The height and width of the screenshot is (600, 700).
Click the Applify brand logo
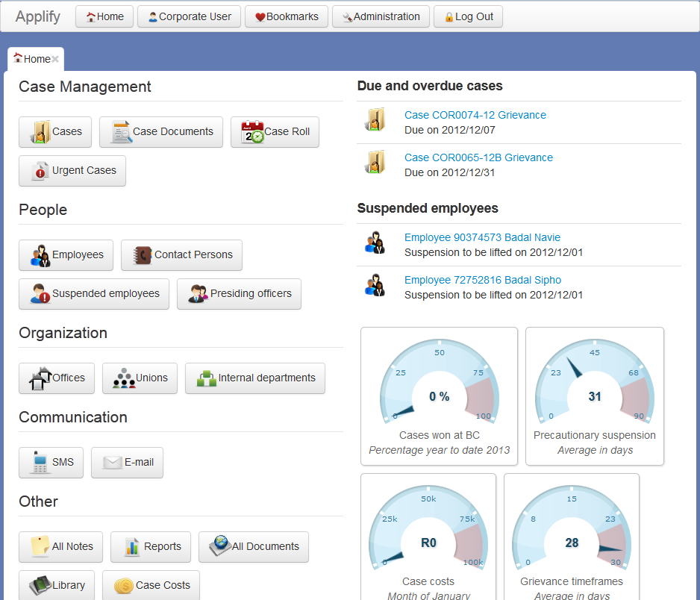coord(38,16)
